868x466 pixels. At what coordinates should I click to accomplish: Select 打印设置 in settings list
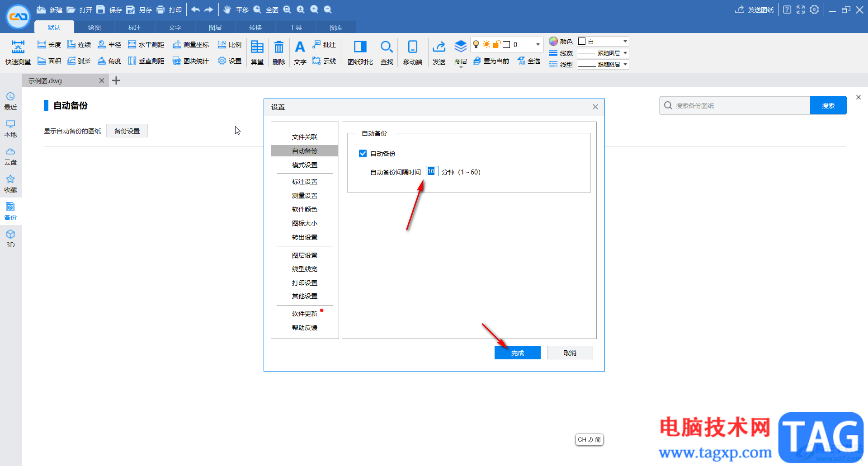[305, 283]
